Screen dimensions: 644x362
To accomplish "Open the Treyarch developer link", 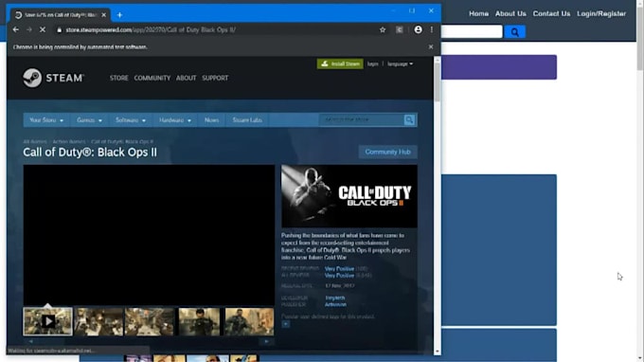I will pyautogui.click(x=335, y=298).
